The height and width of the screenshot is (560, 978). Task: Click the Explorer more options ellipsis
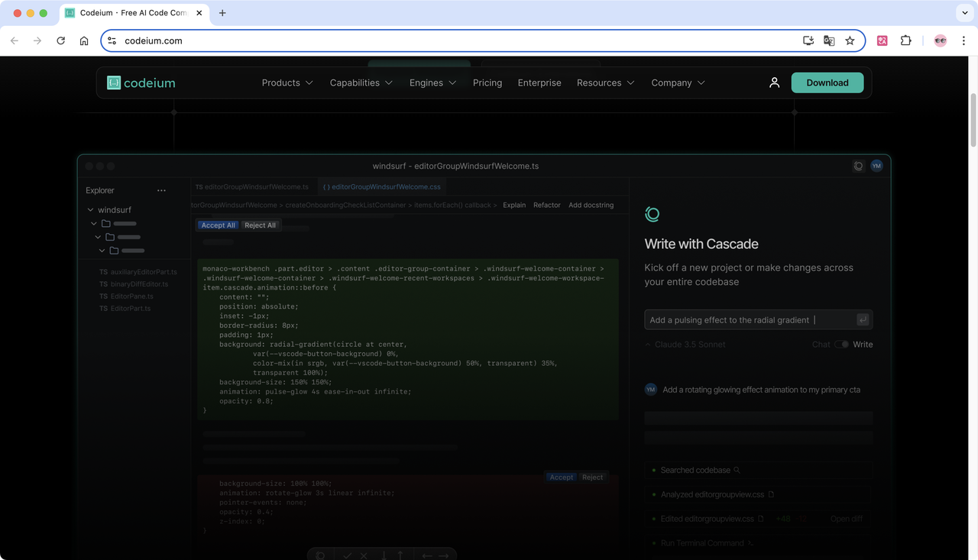point(161,190)
